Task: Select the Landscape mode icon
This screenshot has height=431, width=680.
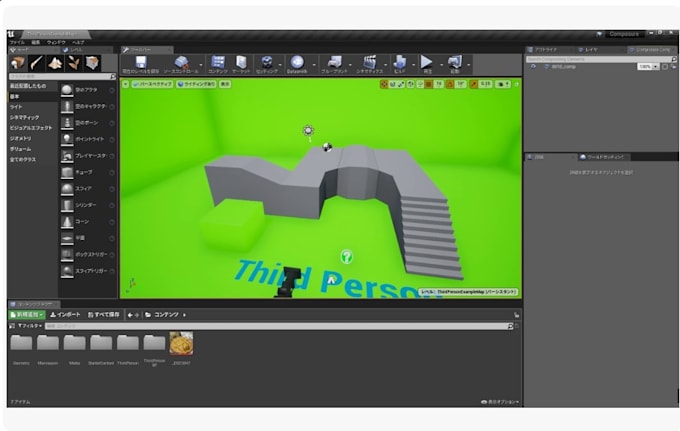Action: (x=55, y=63)
